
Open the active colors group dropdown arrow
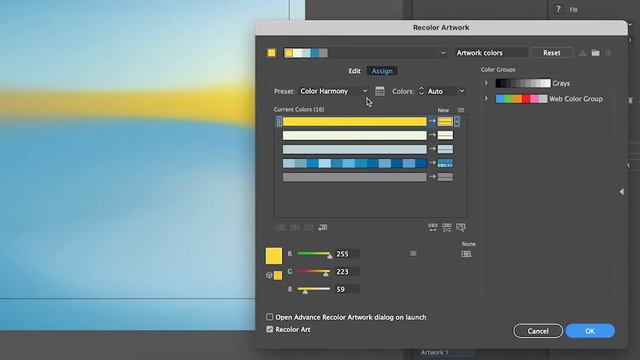pyautogui.click(x=443, y=53)
